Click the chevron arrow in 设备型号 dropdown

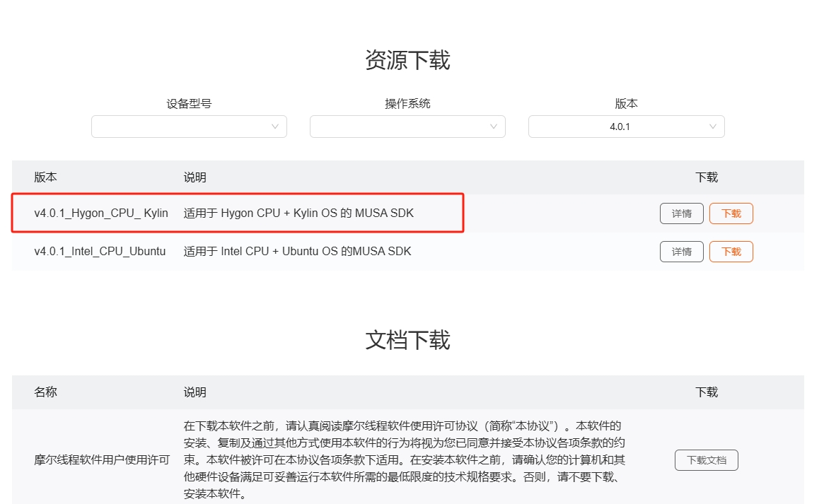click(275, 127)
